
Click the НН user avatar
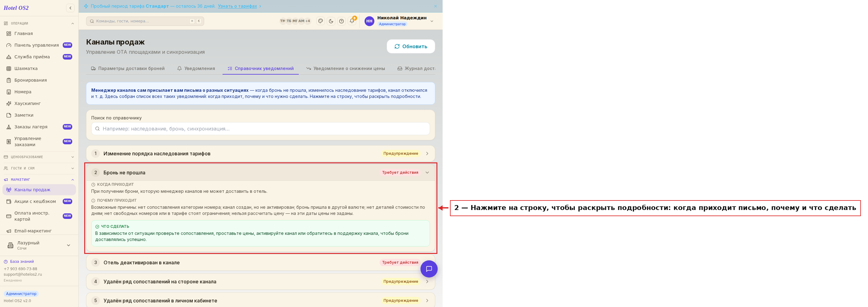tap(369, 21)
